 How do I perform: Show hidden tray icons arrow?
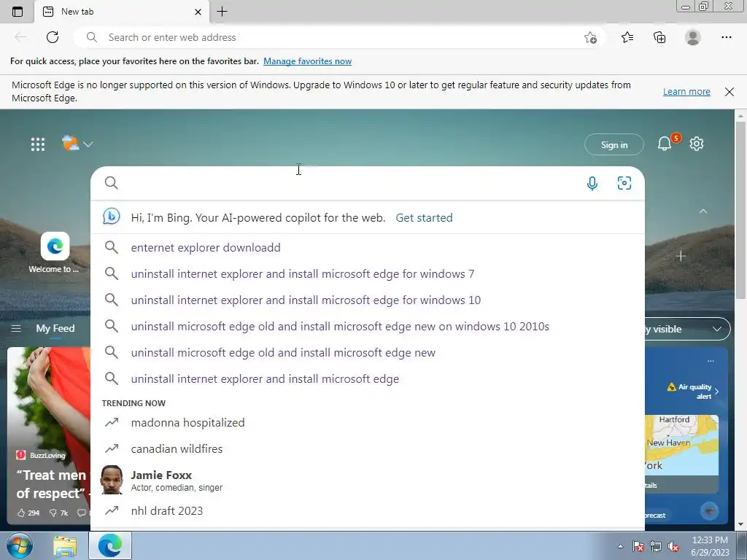coord(620,546)
